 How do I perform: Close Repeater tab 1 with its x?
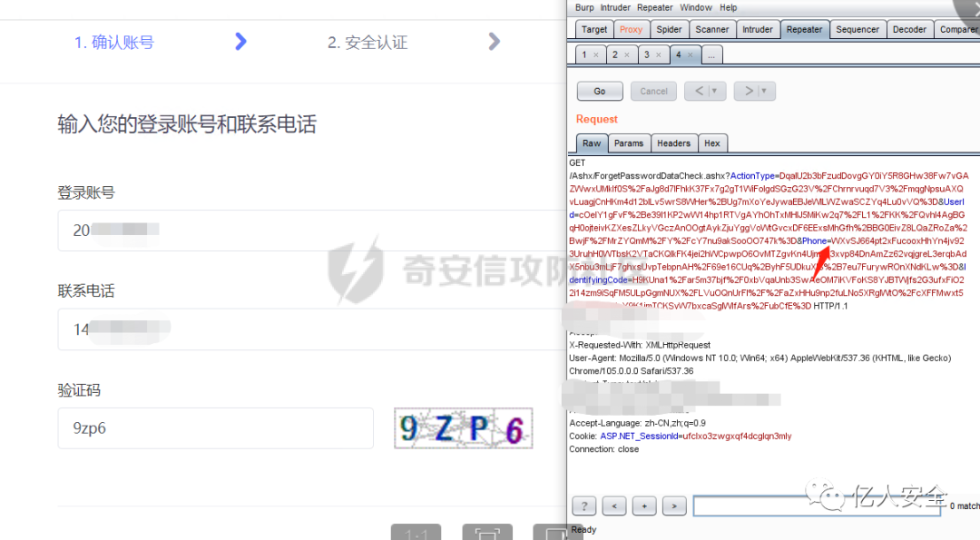point(596,55)
